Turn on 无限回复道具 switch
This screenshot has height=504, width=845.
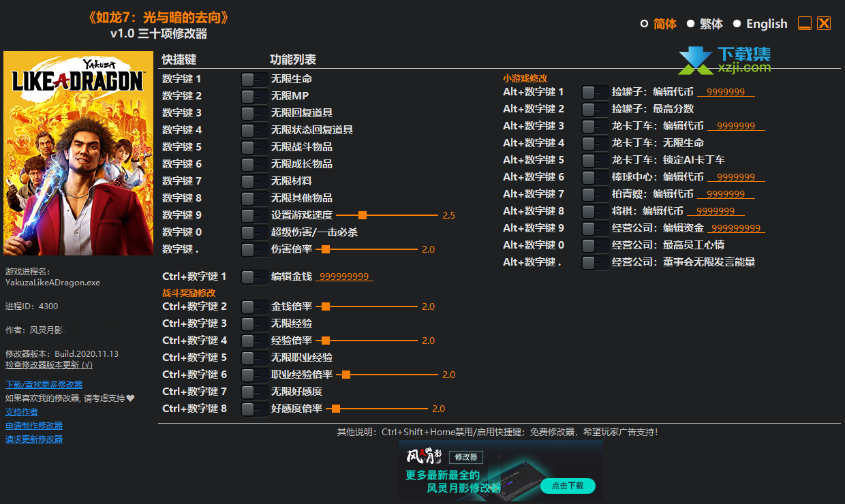pyautogui.click(x=254, y=113)
